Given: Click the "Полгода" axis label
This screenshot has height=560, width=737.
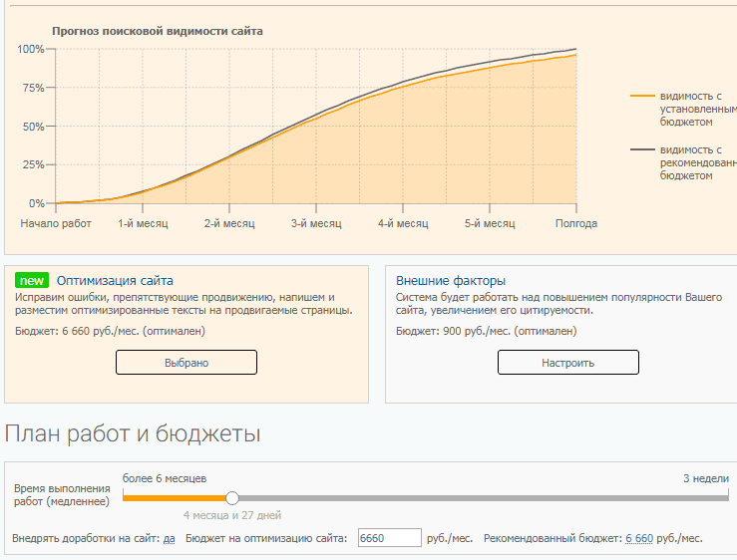Looking at the screenshot, I should point(576,224).
